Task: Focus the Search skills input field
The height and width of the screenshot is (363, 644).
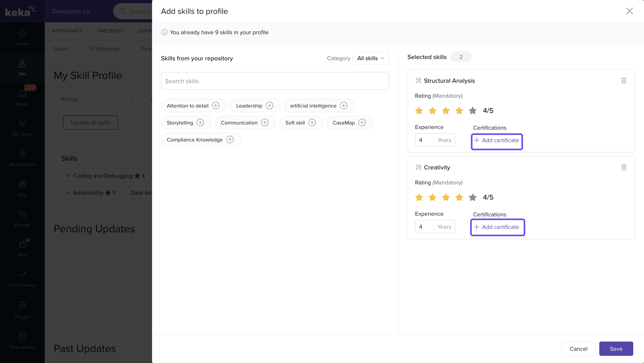Action: (275, 81)
